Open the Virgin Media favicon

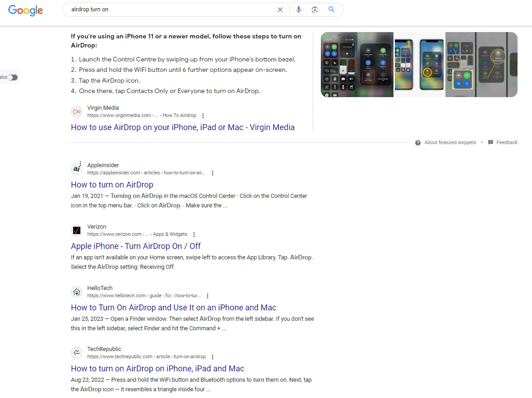point(77,112)
